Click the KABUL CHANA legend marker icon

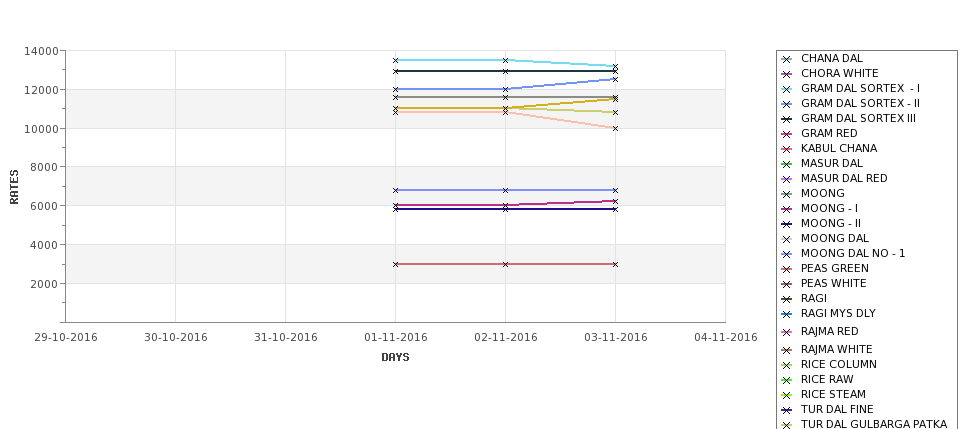(787, 149)
